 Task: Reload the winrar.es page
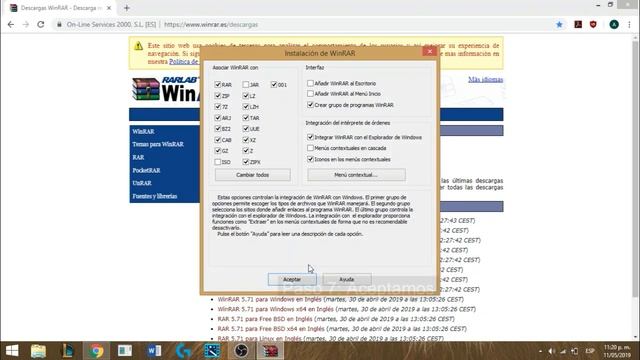pos(40,24)
